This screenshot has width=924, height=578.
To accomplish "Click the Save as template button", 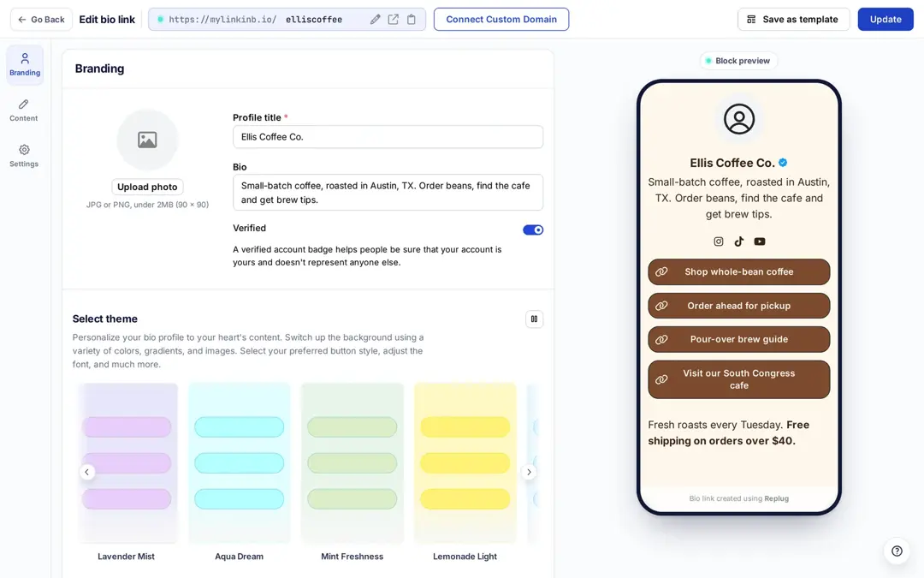I will 793,20.
